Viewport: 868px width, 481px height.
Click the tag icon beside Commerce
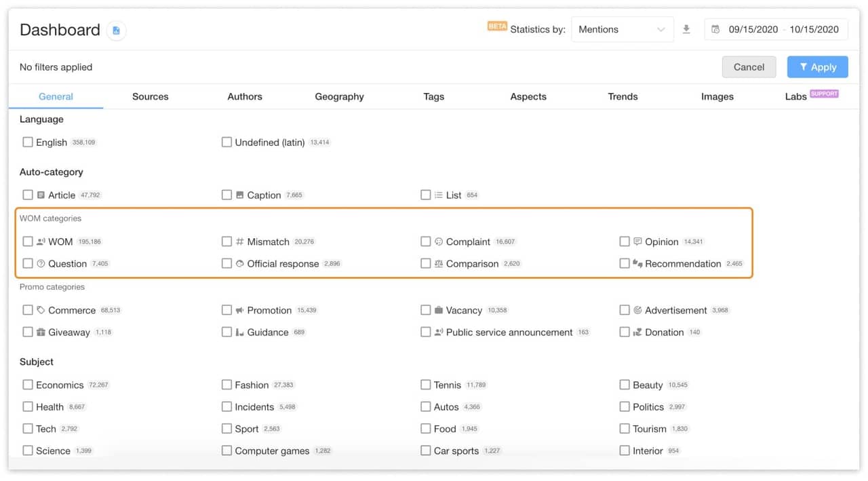[41, 309]
